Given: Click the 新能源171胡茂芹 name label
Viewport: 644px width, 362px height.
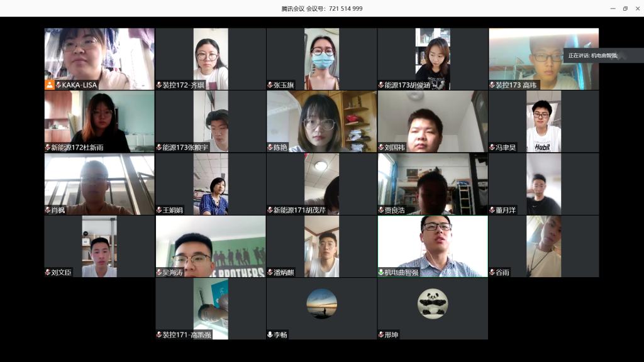Looking at the screenshot, I should pyautogui.click(x=299, y=211).
